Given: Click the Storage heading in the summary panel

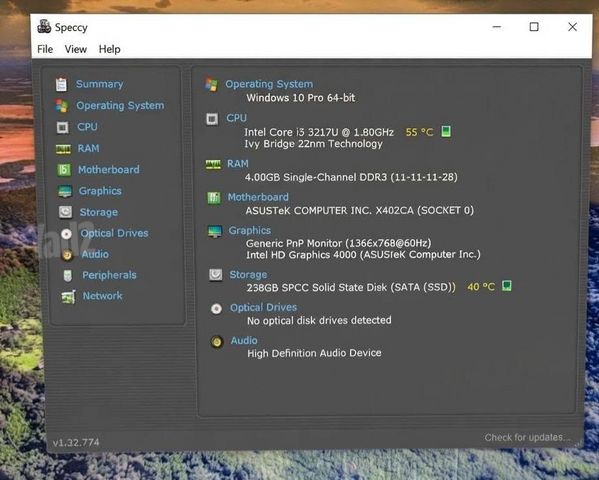Looking at the screenshot, I should click(x=248, y=275).
